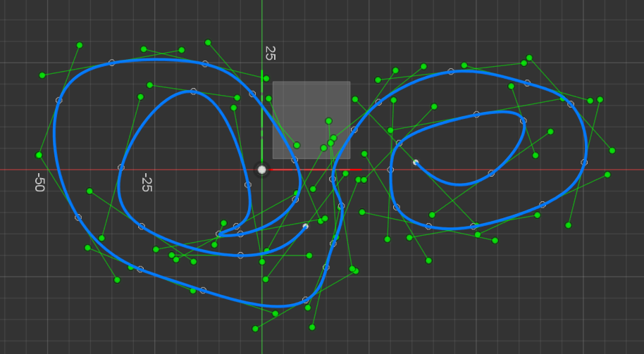Select the top control point of the left inner loop
The height and width of the screenshot is (354, 644).
(194, 91)
